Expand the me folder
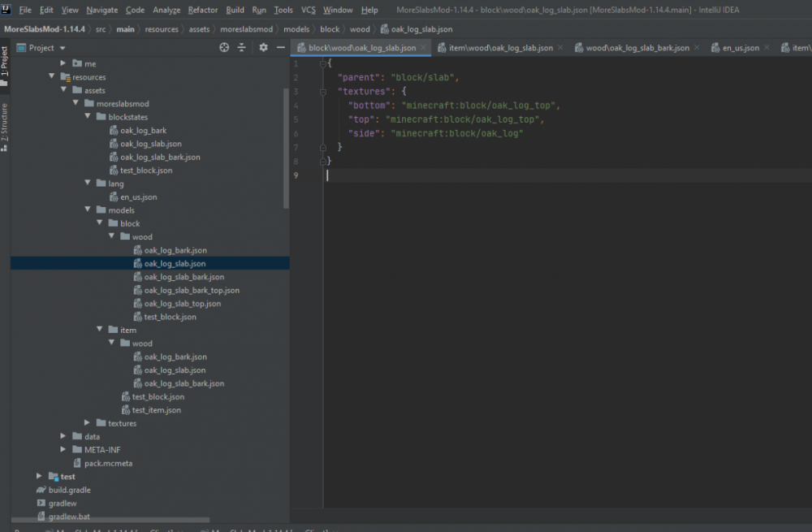This screenshot has height=532, width=812. (63, 63)
